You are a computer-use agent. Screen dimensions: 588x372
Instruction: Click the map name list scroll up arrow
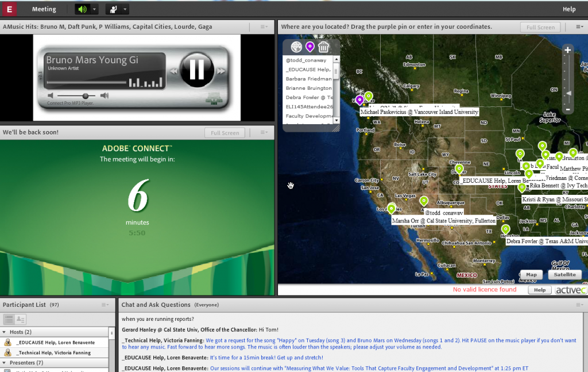[336, 59]
